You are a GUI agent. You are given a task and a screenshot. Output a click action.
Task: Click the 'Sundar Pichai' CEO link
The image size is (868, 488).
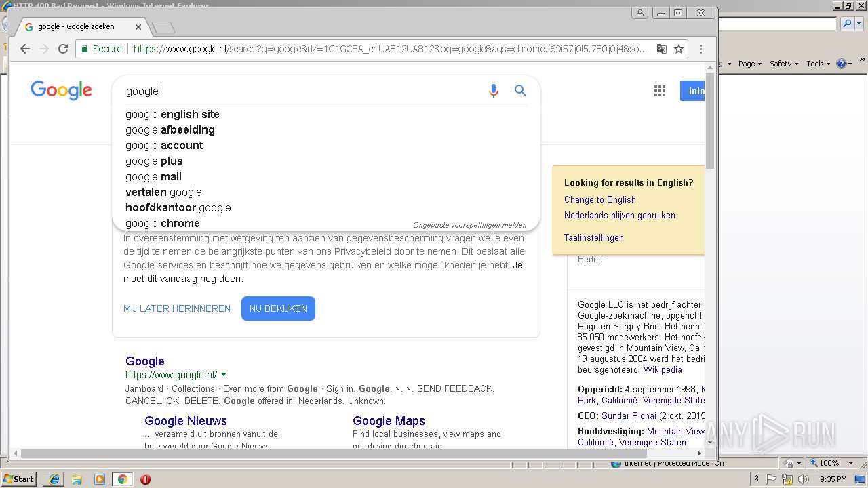click(629, 415)
